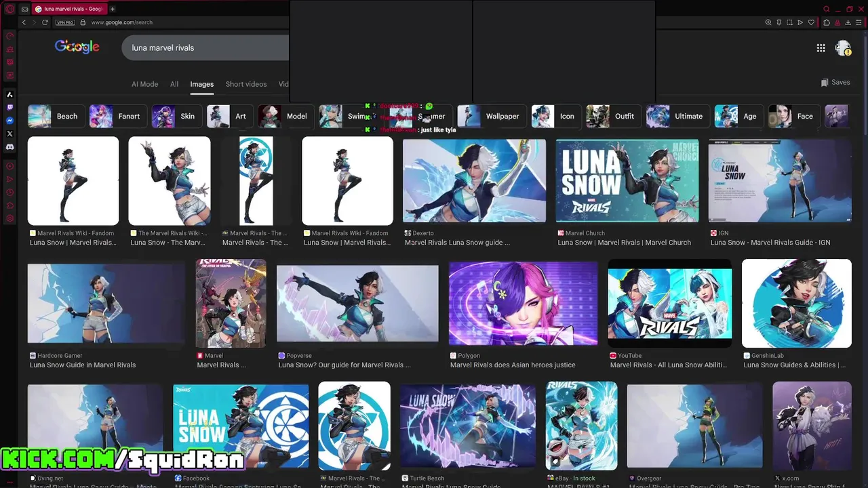Viewport: 868px width, 488px height.
Task: Open the Popverse Luna Snow image
Action: tap(357, 304)
